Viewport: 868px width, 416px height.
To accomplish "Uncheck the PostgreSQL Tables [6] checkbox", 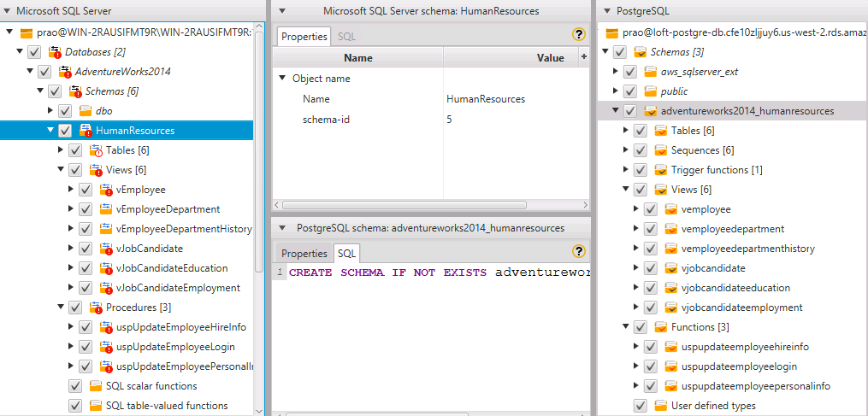I will (641, 131).
